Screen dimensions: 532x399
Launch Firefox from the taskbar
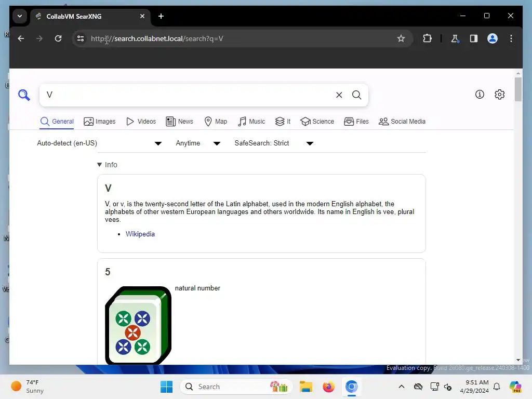pyautogui.click(x=328, y=387)
